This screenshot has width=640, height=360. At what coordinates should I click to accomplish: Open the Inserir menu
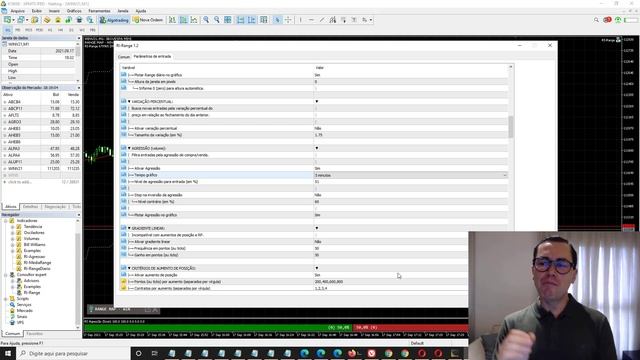click(x=54, y=11)
